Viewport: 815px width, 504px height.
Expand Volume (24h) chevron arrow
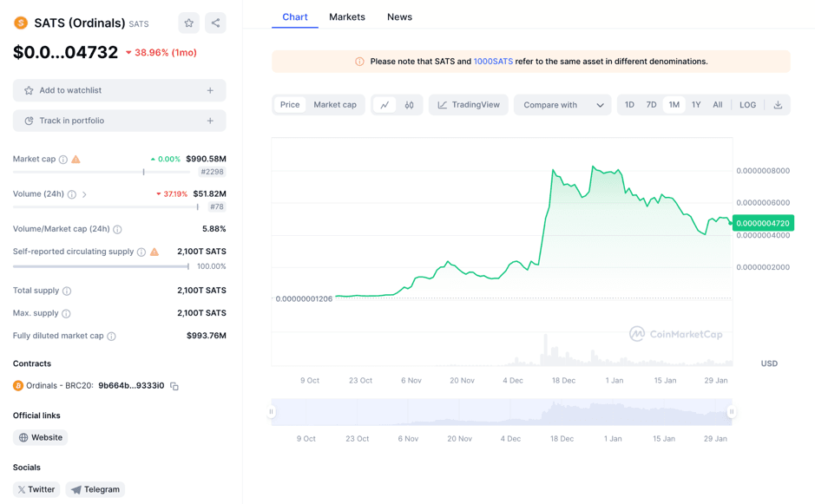84,194
